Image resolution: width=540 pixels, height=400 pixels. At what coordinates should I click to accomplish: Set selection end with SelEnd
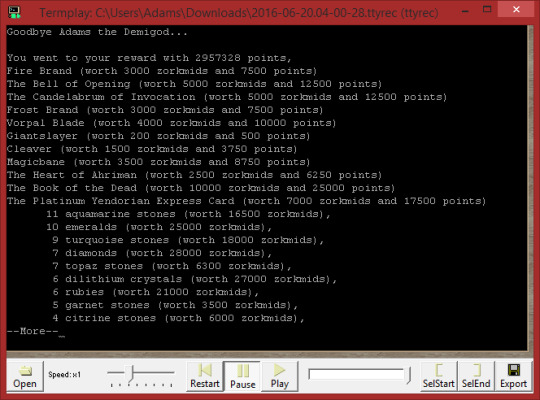476,376
